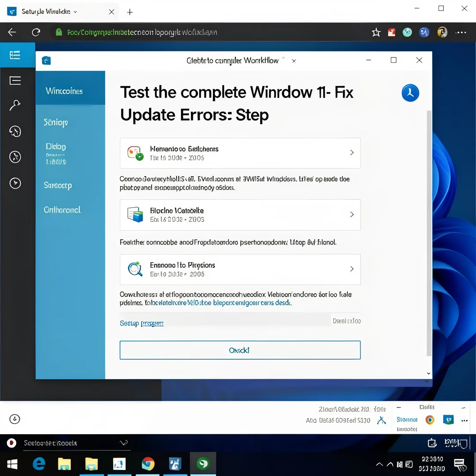Open the browser three-dots menu

[461, 33]
